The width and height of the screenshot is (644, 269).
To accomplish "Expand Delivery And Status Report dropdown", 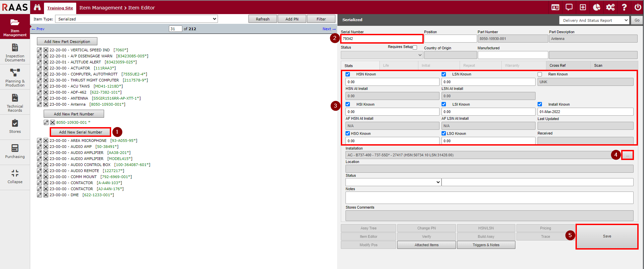I will coord(594,20).
